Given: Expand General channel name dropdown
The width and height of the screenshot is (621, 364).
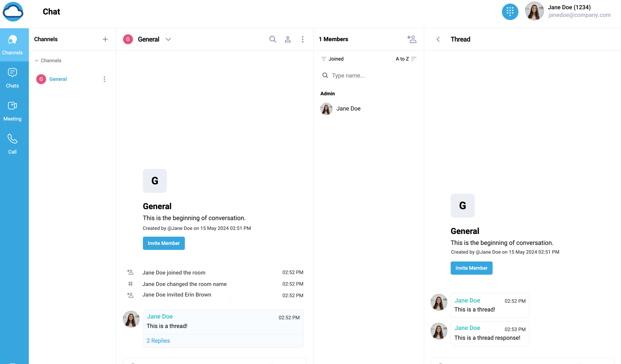Looking at the screenshot, I should click(168, 39).
